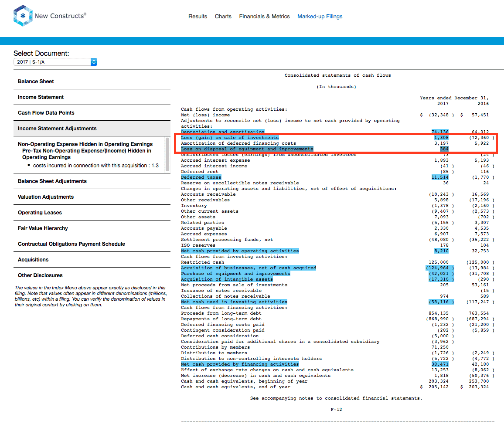Click the highlighted value 1,308
This screenshot has width=504, height=424.
[441, 137]
